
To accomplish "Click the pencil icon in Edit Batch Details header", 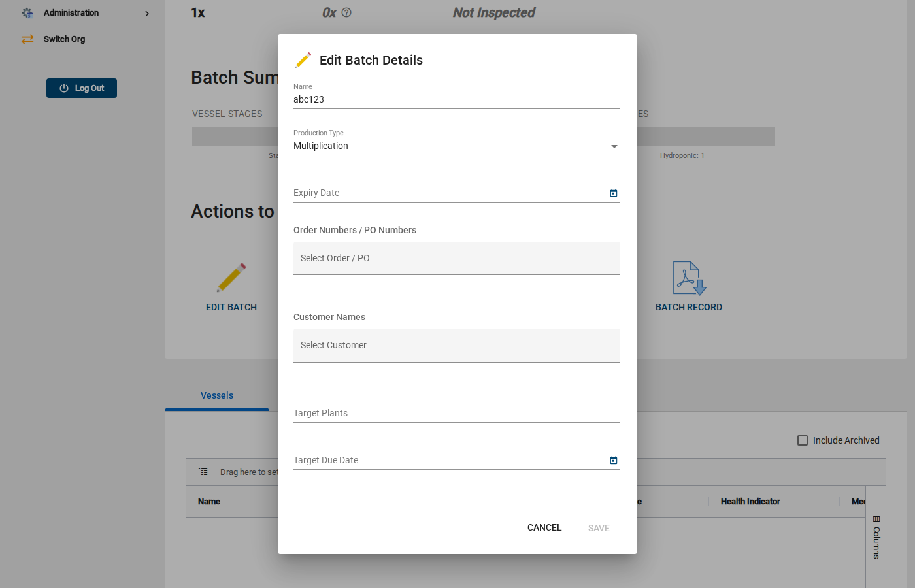I will point(303,59).
